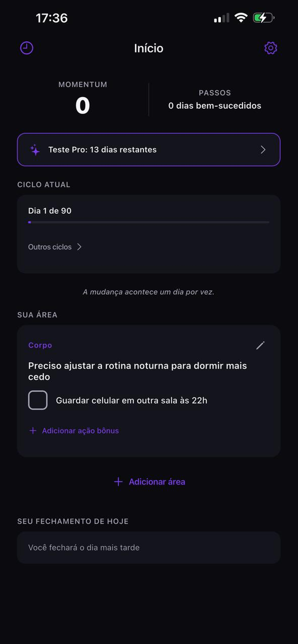
Task: Open settings via the gear icon
Action: [271, 48]
